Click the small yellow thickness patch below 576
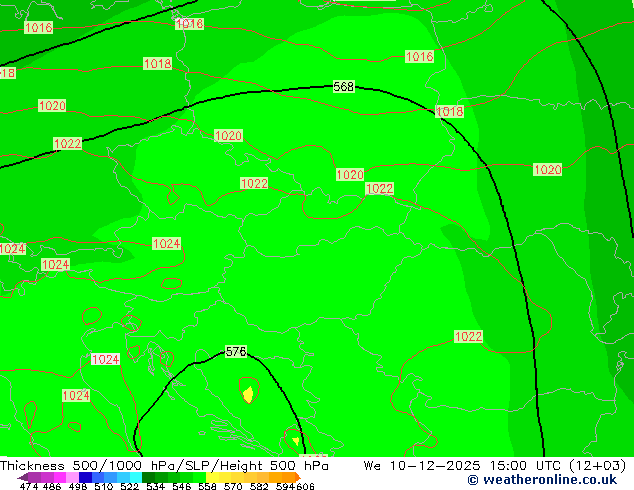This screenshot has height=490, width=634. 248,394
